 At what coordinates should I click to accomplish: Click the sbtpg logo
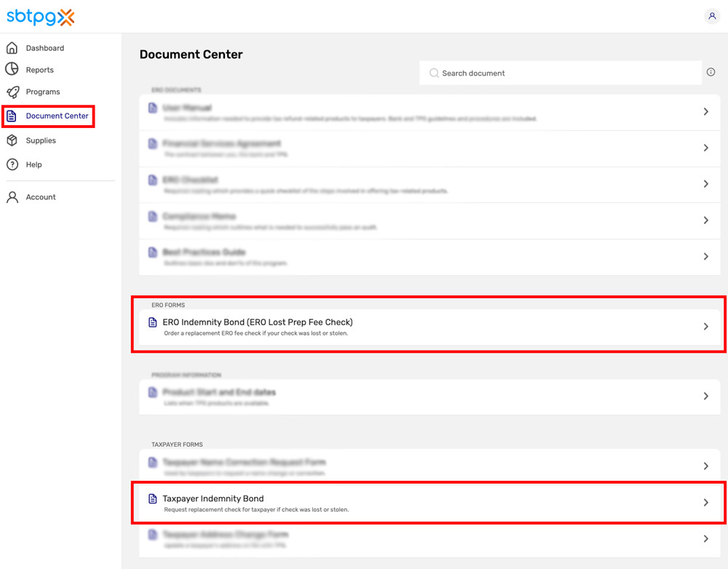tap(41, 17)
